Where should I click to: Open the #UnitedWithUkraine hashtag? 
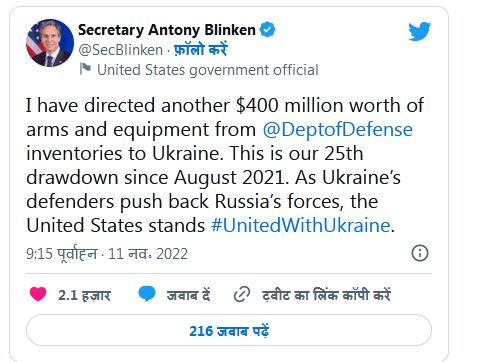(300, 225)
